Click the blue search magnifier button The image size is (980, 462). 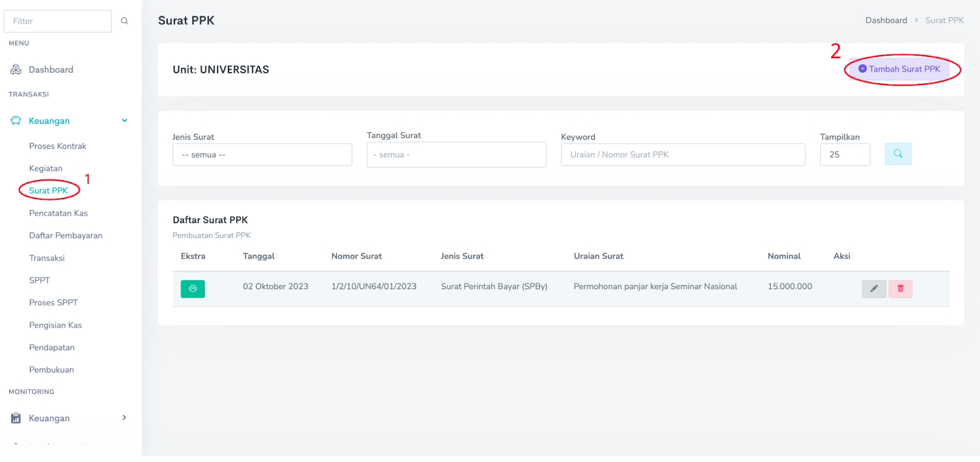[x=898, y=154]
